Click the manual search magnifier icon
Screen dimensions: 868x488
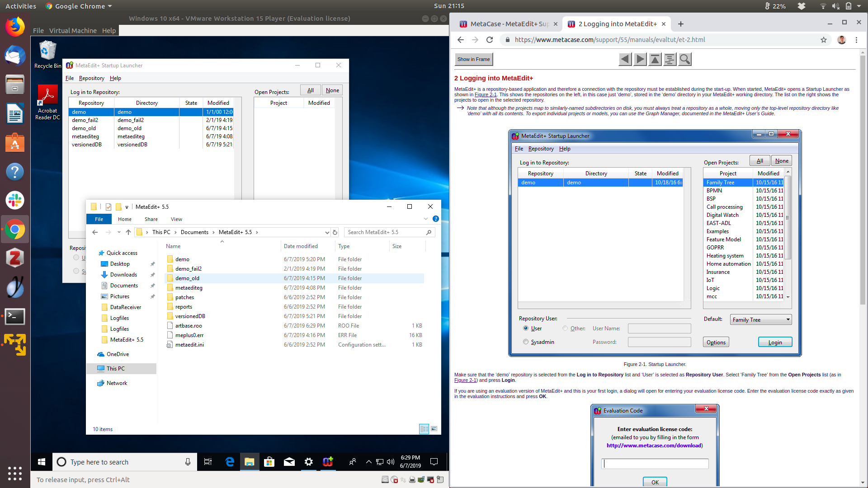[x=685, y=59]
